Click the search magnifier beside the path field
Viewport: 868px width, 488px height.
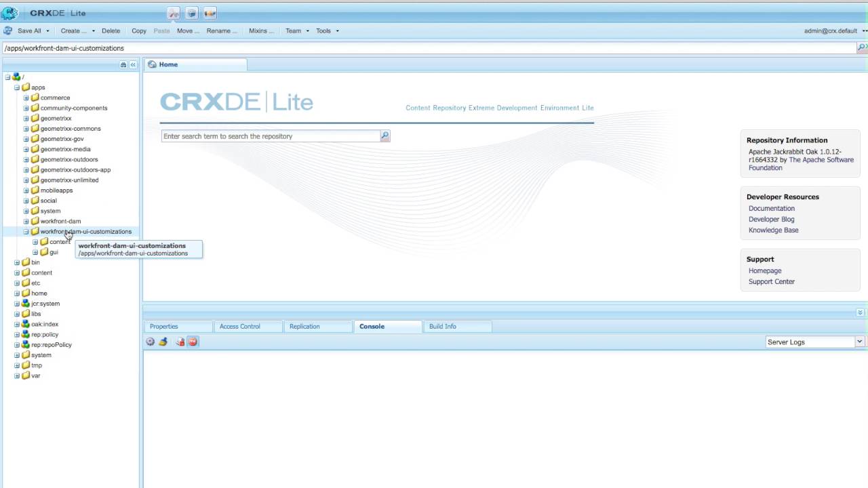tap(862, 47)
